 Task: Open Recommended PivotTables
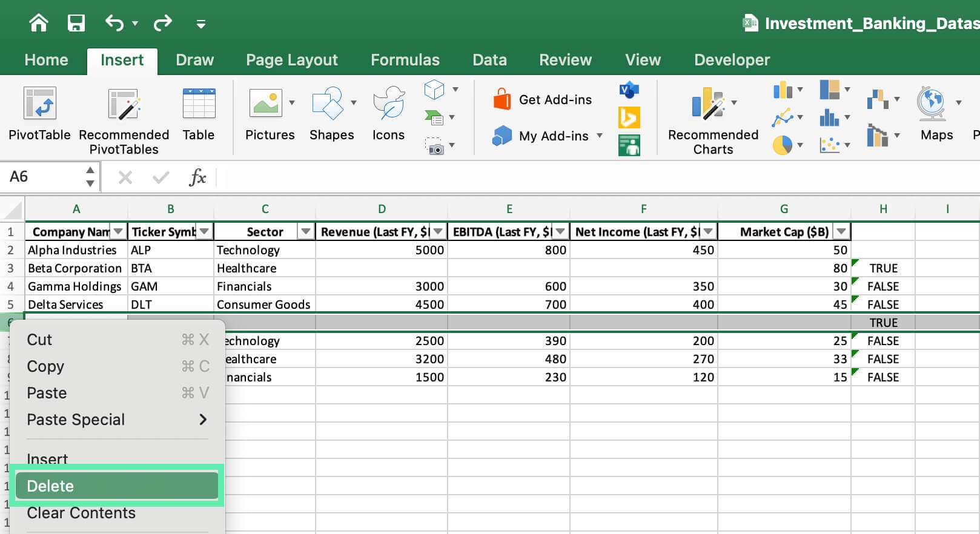click(x=124, y=105)
